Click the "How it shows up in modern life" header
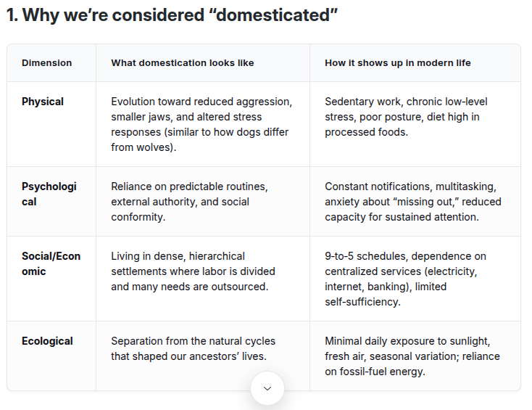This screenshot has height=410, width=532. coord(397,63)
